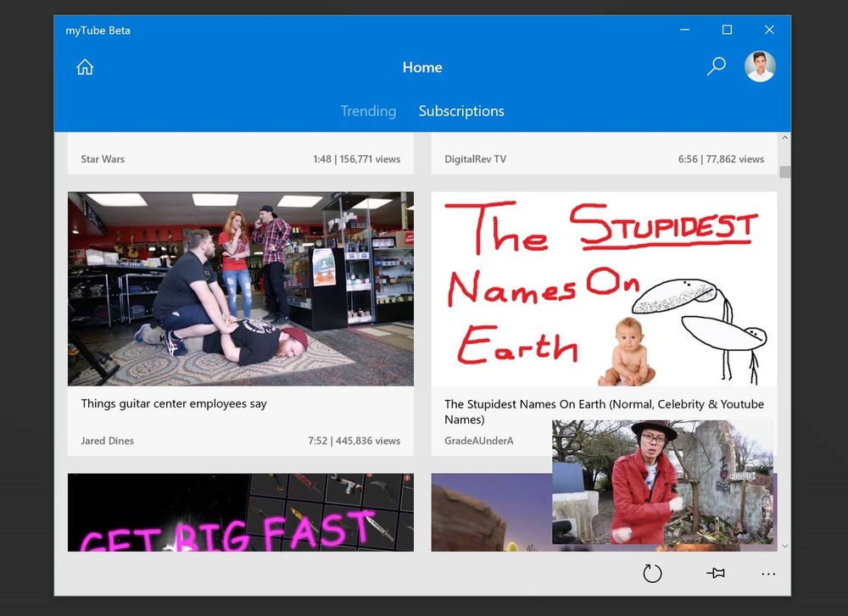Screen dimensions: 848x616
Task: Maximize the myTube Beta window
Action: (x=727, y=30)
